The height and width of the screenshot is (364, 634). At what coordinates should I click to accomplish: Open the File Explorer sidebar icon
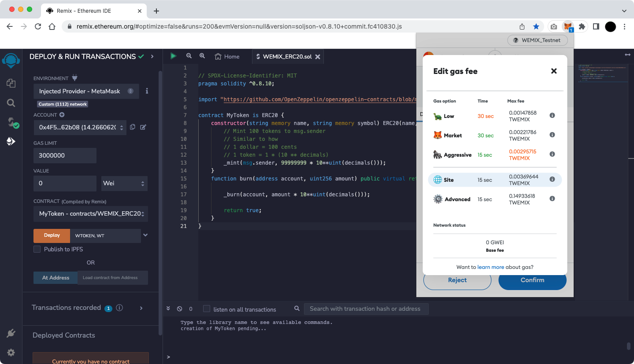click(11, 83)
